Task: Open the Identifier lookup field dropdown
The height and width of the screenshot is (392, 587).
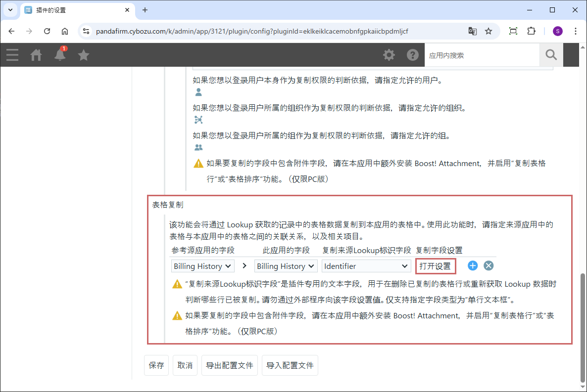Action: pos(366,266)
